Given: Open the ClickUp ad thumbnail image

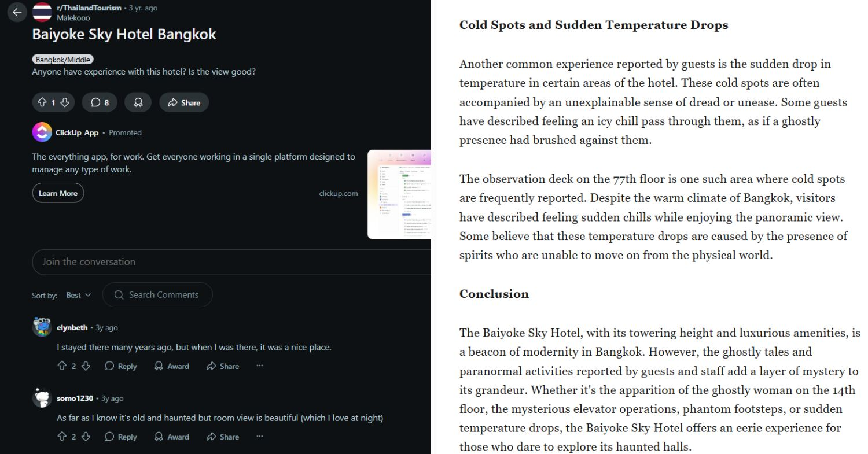Looking at the screenshot, I should pyautogui.click(x=399, y=194).
